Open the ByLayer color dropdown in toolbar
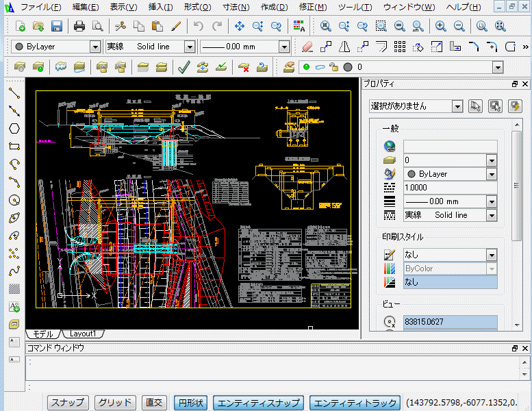 pyautogui.click(x=95, y=47)
